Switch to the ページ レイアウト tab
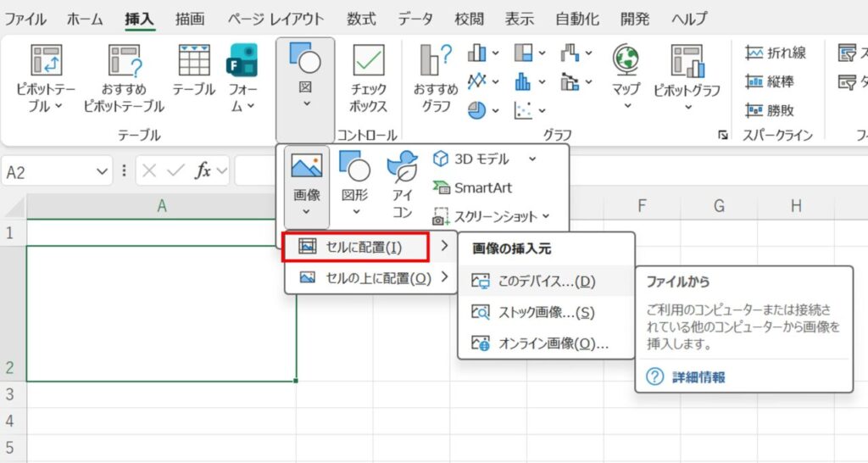The image size is (868, 463). (x=275, y=19)
